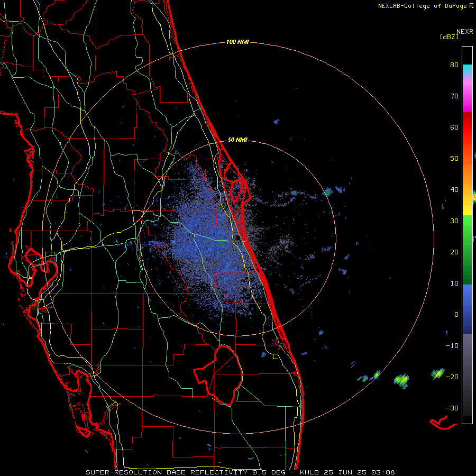Click the -10 dBZ scale value
476x476 pixels.
click(x=452, y=346)
